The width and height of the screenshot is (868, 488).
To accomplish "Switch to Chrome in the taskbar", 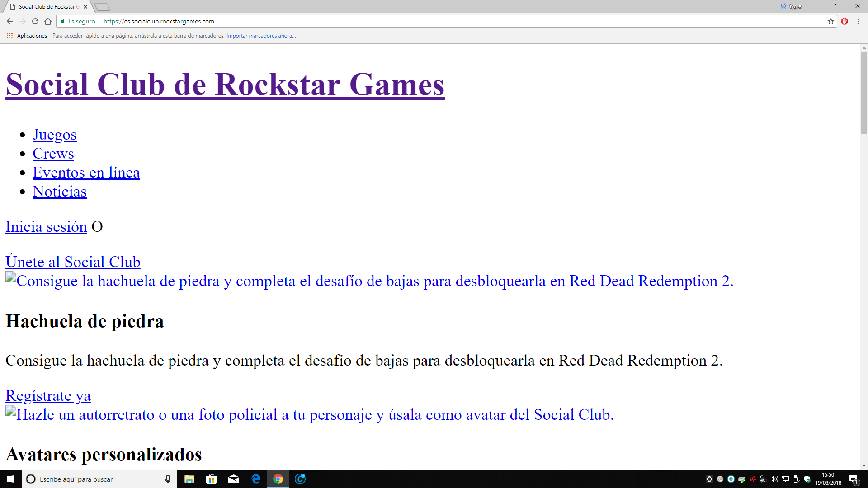I will [x=278, y=479].
